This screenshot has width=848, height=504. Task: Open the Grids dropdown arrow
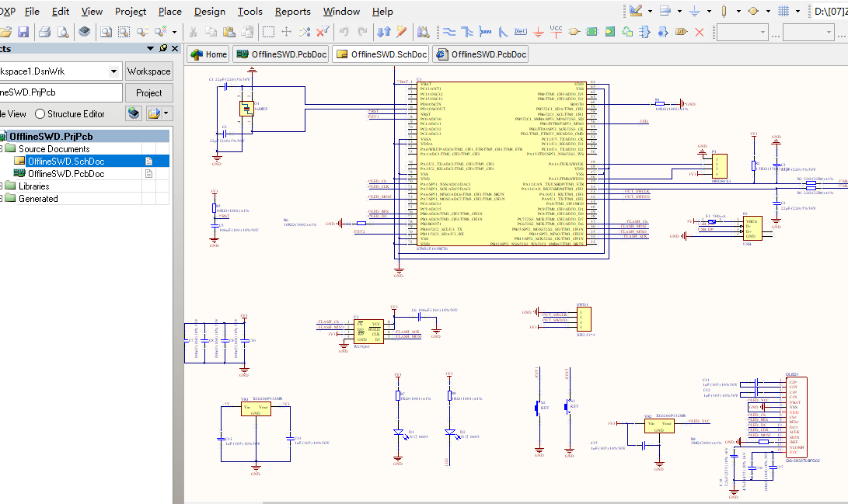(797, 11)
